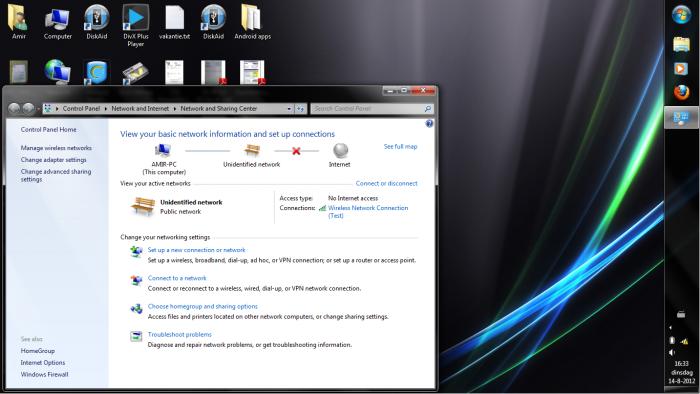Screen dimensions: 700x394
Task: Click the Help question mark icon
Action: pyautogui.click(x=429, y=124)
